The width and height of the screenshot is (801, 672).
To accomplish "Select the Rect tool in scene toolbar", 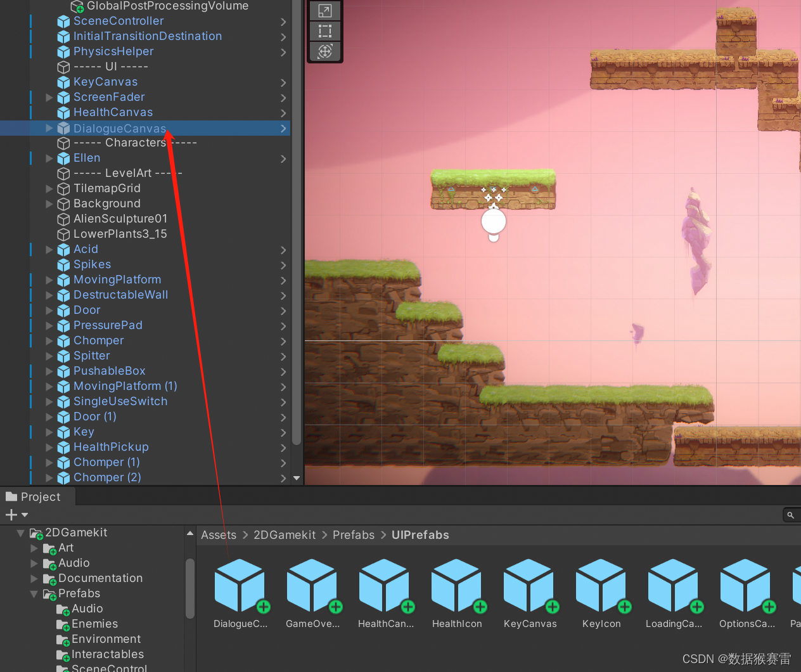I will [x=325, y=31].
